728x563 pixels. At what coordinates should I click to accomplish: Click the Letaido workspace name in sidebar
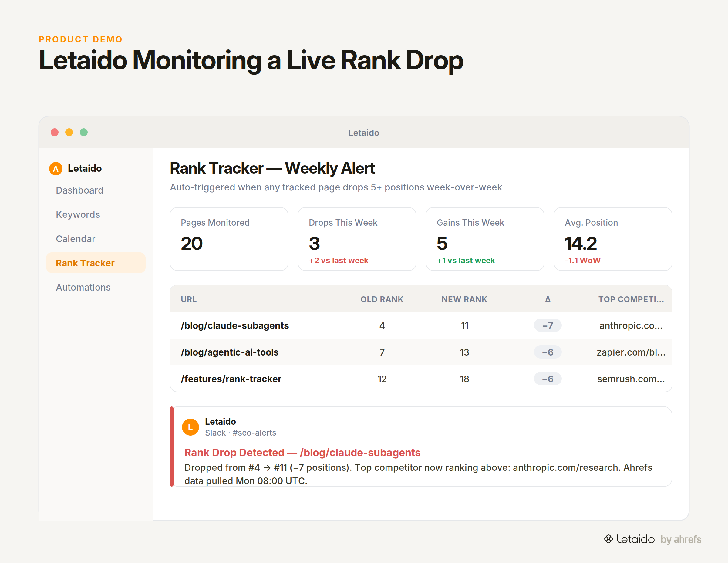click(85, 168)
